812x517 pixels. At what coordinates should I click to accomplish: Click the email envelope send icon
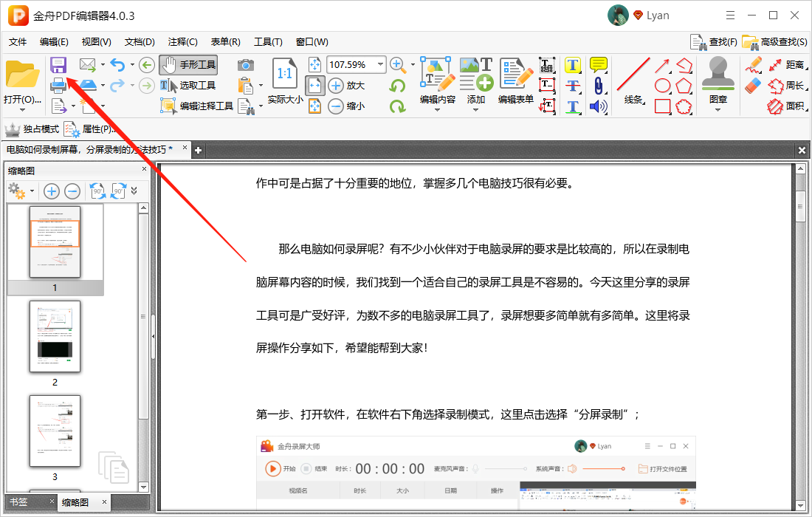[88, 65]
